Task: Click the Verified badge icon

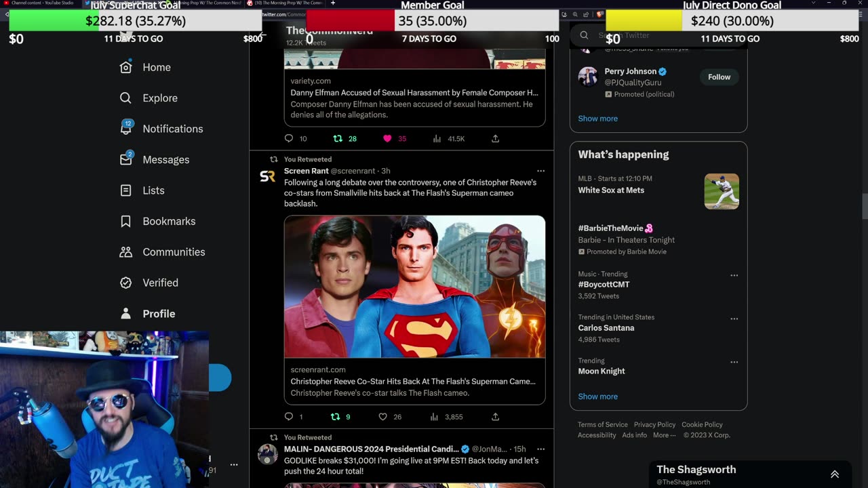Action: [x=125, y=283]
